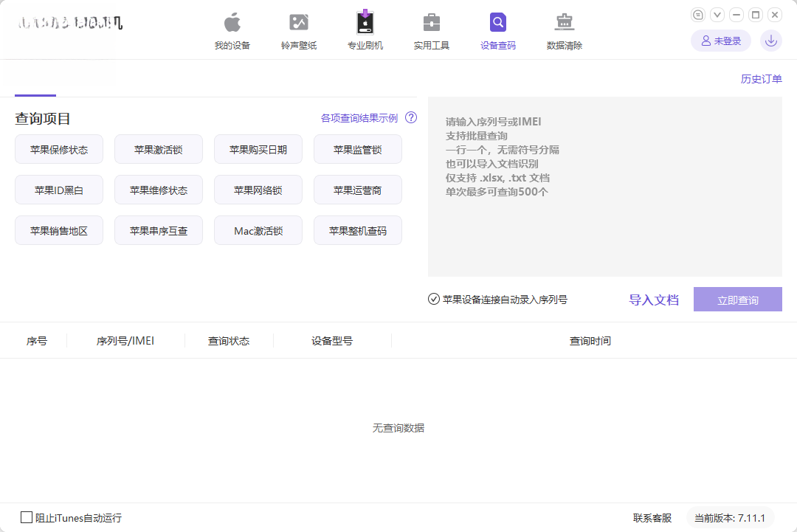This screenshot has width=797, height=532.
Task: Click the 设备型号 column header
Action: click(x=332, y=341)
